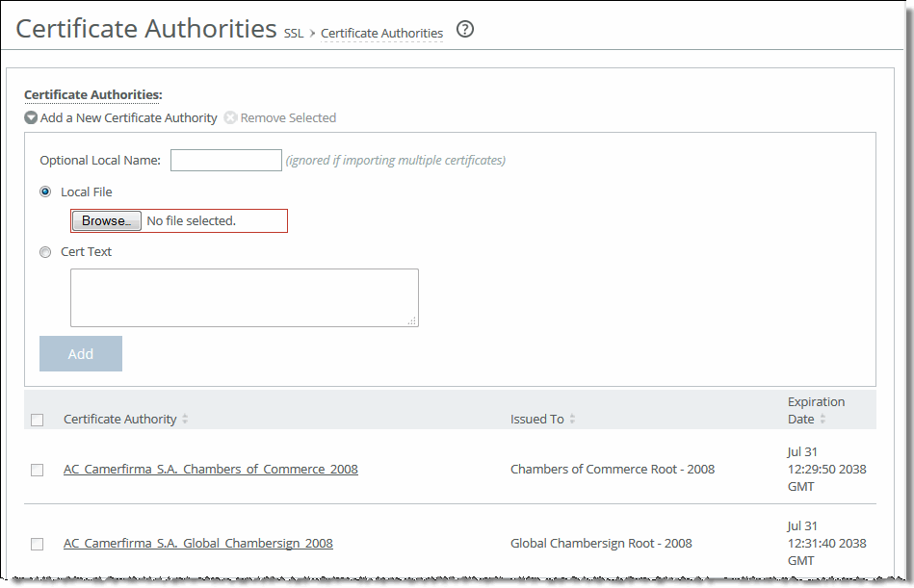Screen dimensions: 914x588
Task: Select the Local File radio button
Action: point(44,192)
